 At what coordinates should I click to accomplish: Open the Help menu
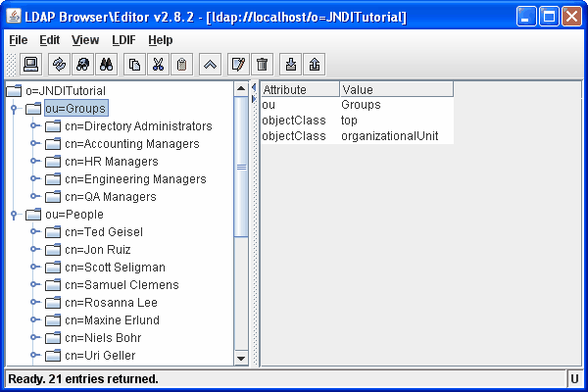[x=161, y=40]
